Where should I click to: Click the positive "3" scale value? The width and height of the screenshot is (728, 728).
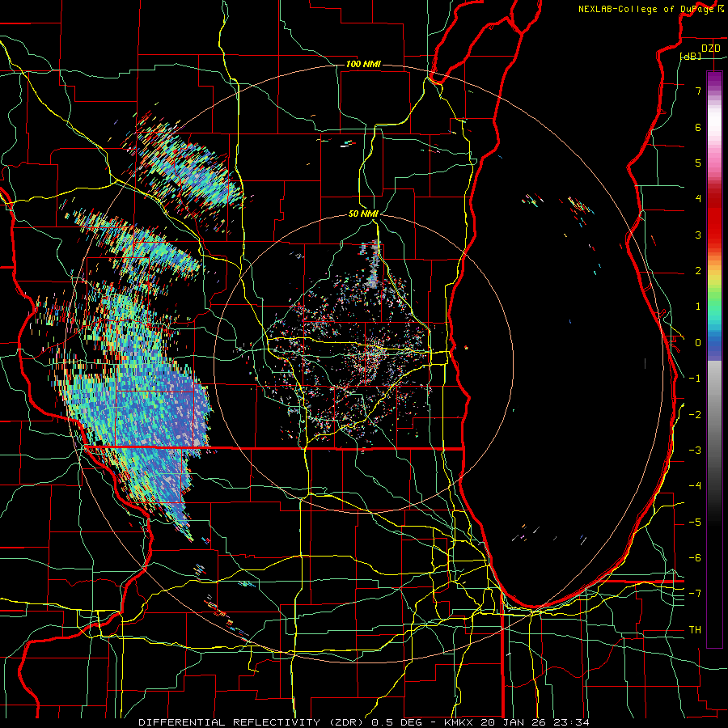point(698,235)
